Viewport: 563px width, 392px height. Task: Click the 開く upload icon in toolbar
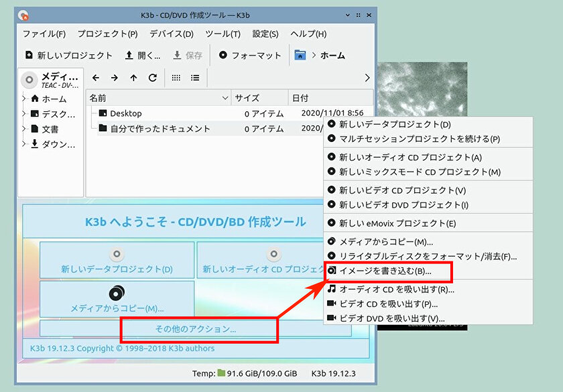(x=129, y=55)
